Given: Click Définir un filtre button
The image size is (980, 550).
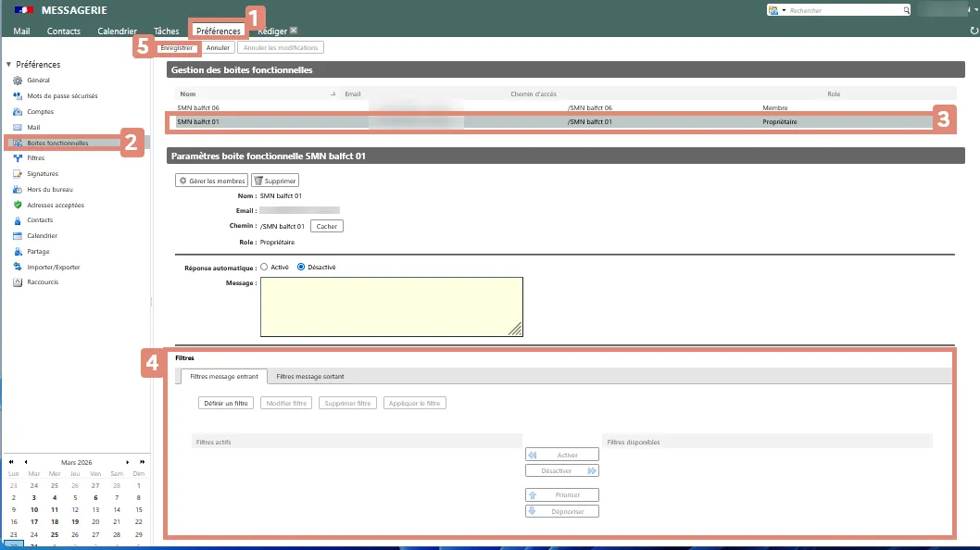Looking at the screenshot, I should tap(226, 403).
